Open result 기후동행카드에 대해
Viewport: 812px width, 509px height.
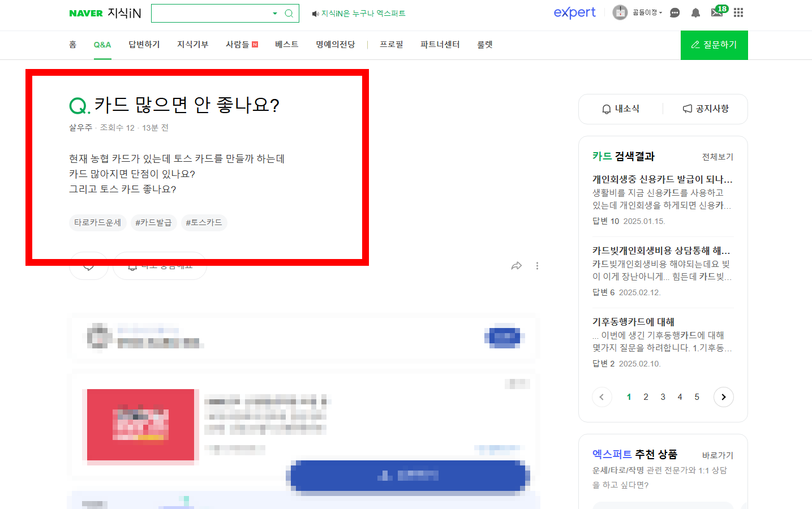(x=633, y=322)
